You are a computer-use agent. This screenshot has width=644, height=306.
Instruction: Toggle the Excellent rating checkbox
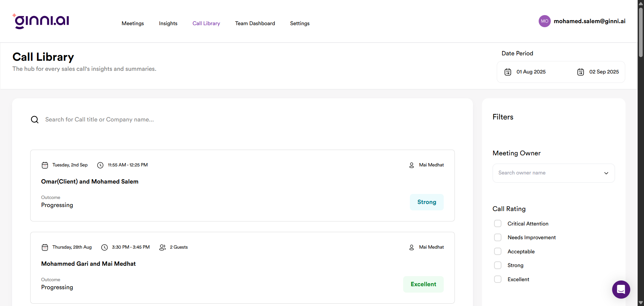point(498,279)
